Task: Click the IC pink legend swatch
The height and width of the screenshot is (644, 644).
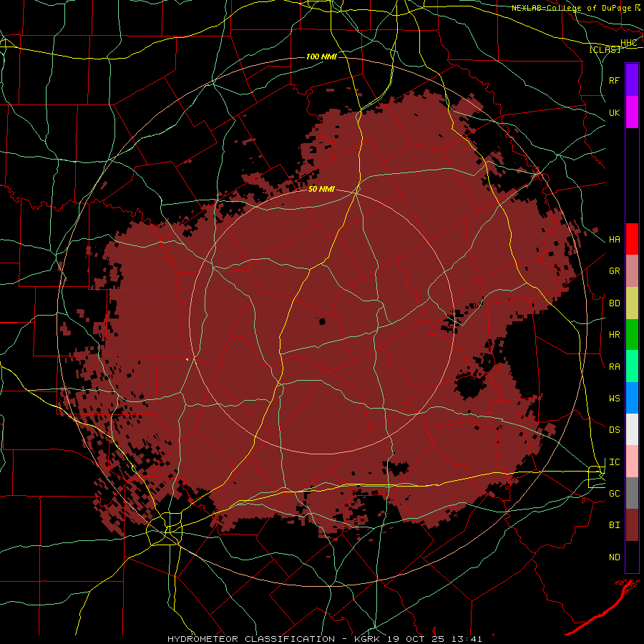Action: 632,462
